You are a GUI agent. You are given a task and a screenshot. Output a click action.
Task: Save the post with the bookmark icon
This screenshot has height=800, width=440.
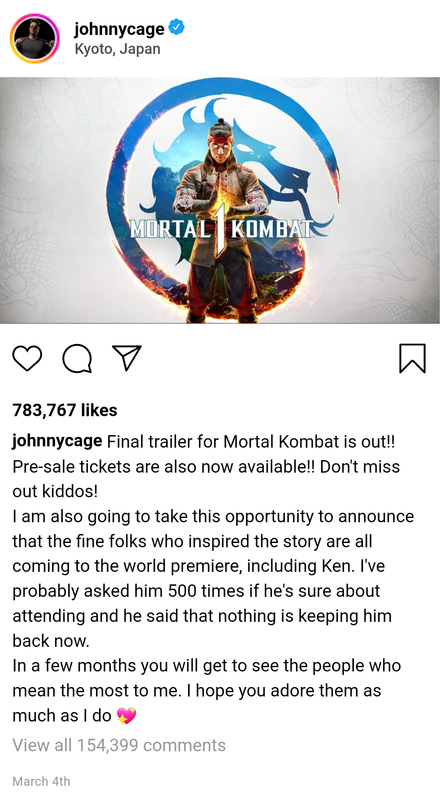tap(412, 358)
